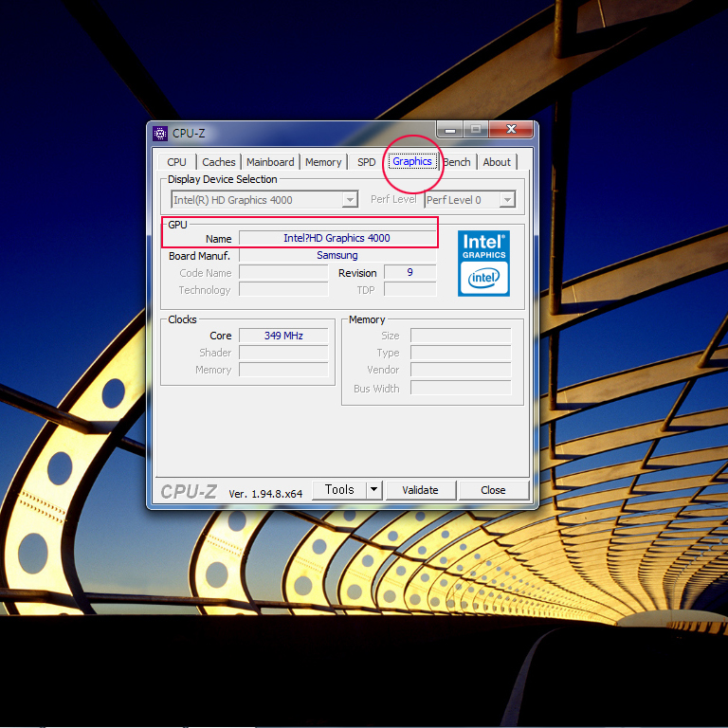Click the Revision value 9

coord(409,273)
